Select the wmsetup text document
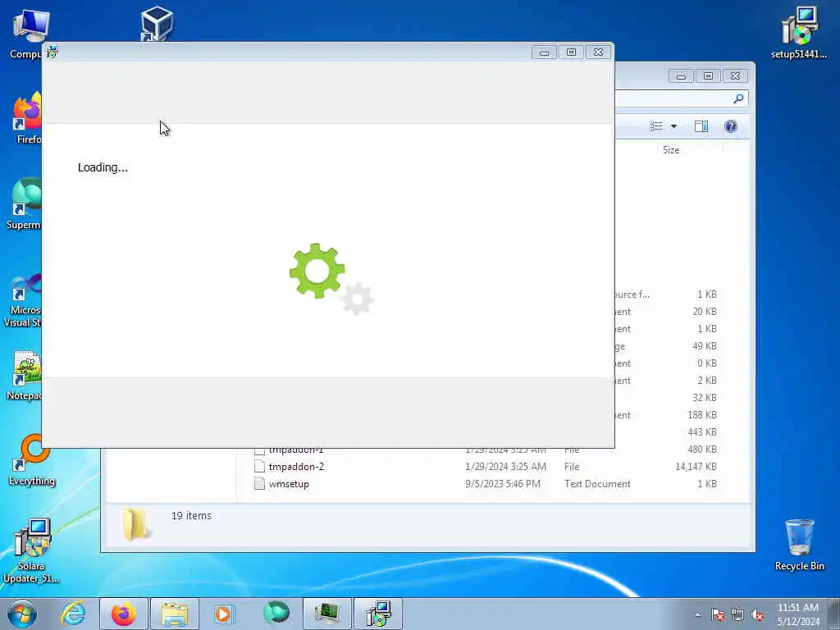The width and height of the screenshot is (840, 630). (x=289, y=484)
